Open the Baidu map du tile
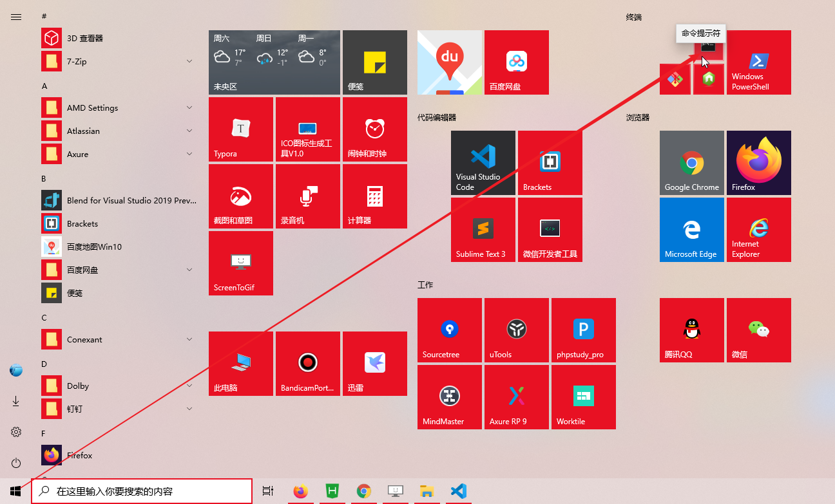 coord(450,62)
